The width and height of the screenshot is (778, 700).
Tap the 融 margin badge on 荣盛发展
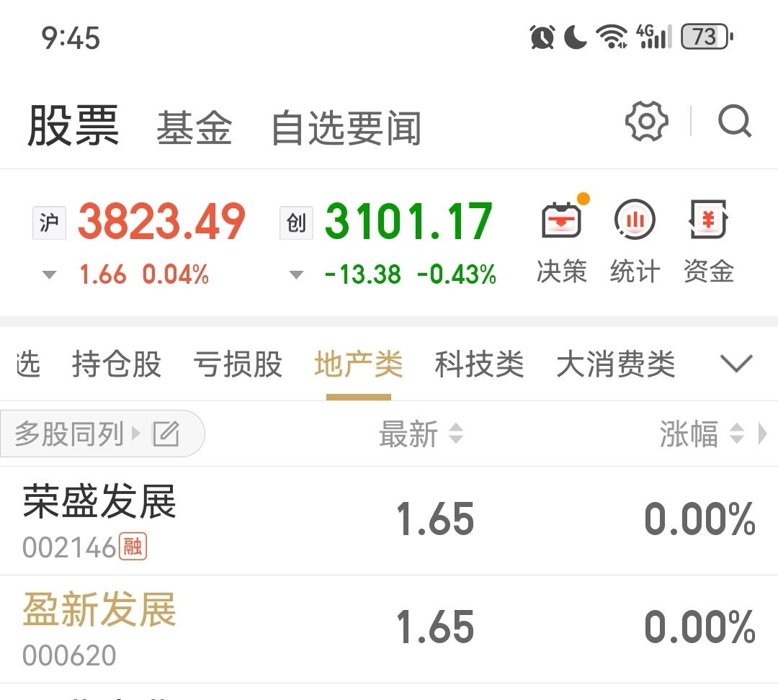click(133, 547)
